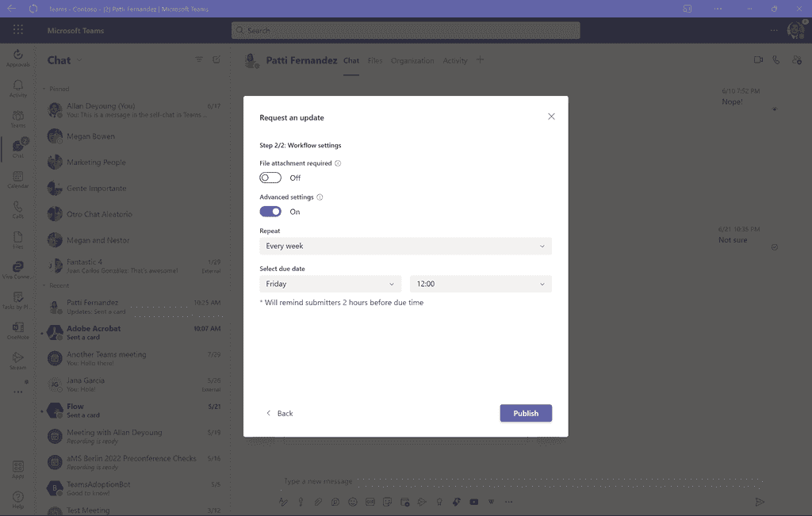
Task: Open the emoji picker in compose bar
Action: tap(353, 502)
